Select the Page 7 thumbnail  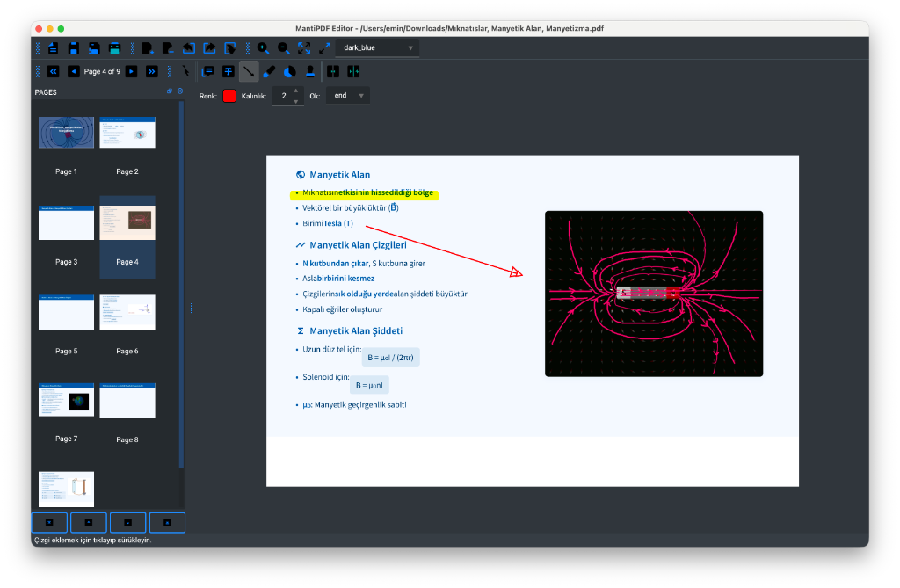click(x=66, y=401)
